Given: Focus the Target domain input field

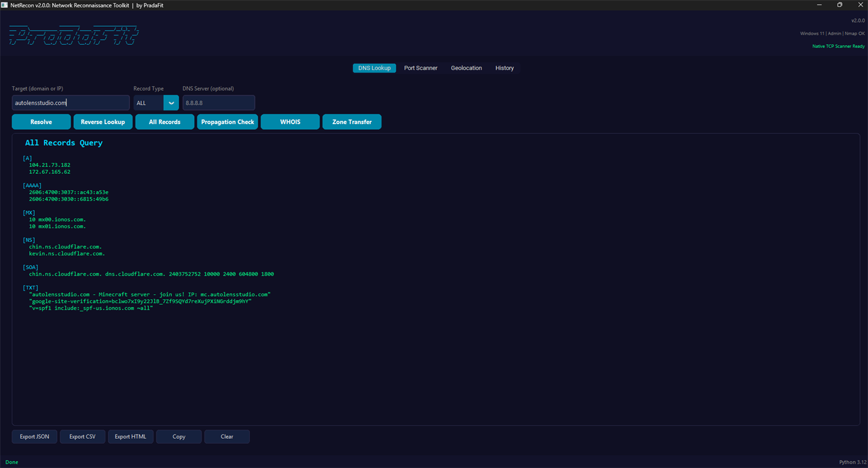Looking at the screenshot, I should (x=71, y=103).
